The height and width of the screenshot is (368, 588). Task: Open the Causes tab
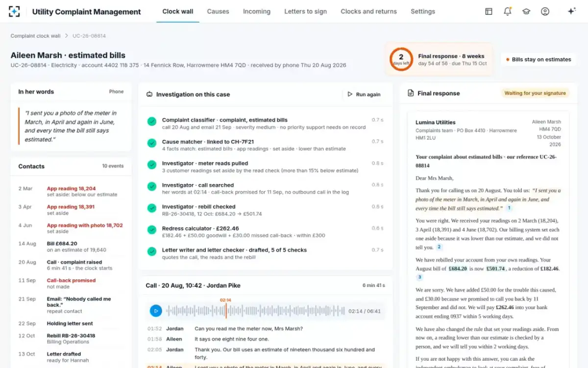click(x=218, y=11)
